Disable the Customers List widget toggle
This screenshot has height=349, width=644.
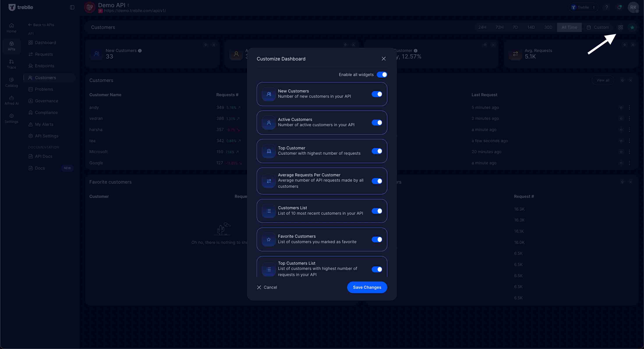(x=377, y=211)
